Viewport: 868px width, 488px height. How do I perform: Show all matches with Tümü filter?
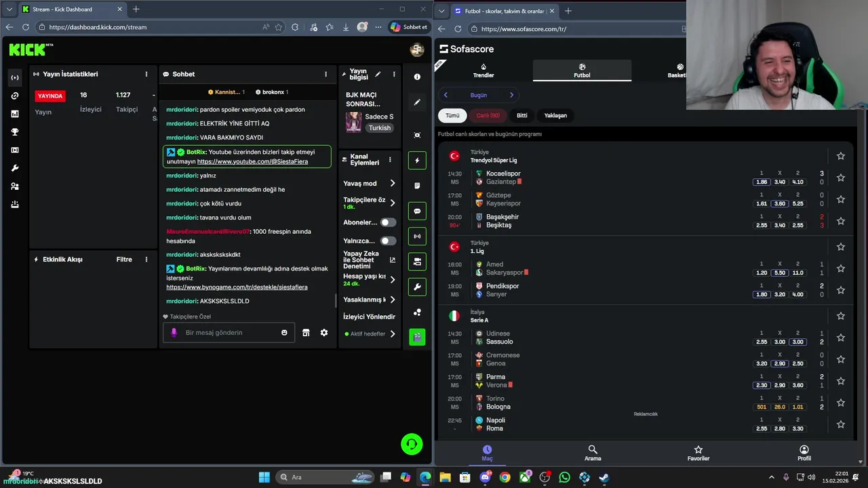pyautogui.click(x=452, y=115)
